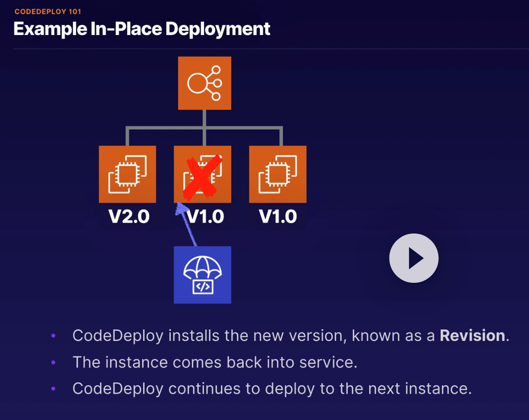Click the red X mark on the instance

[x=203, y=177]
